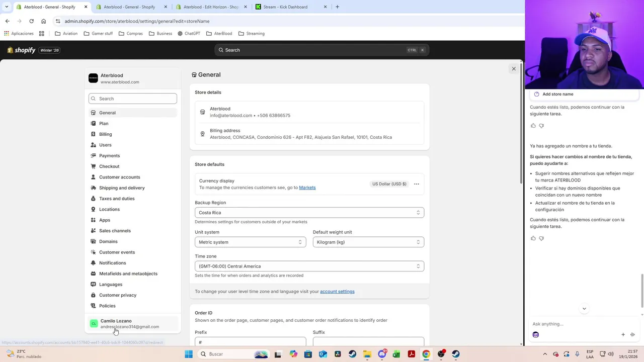This screenshot has height=362, width=644.
Task: Go back in Chrome
Action: (x=7, y=21)
